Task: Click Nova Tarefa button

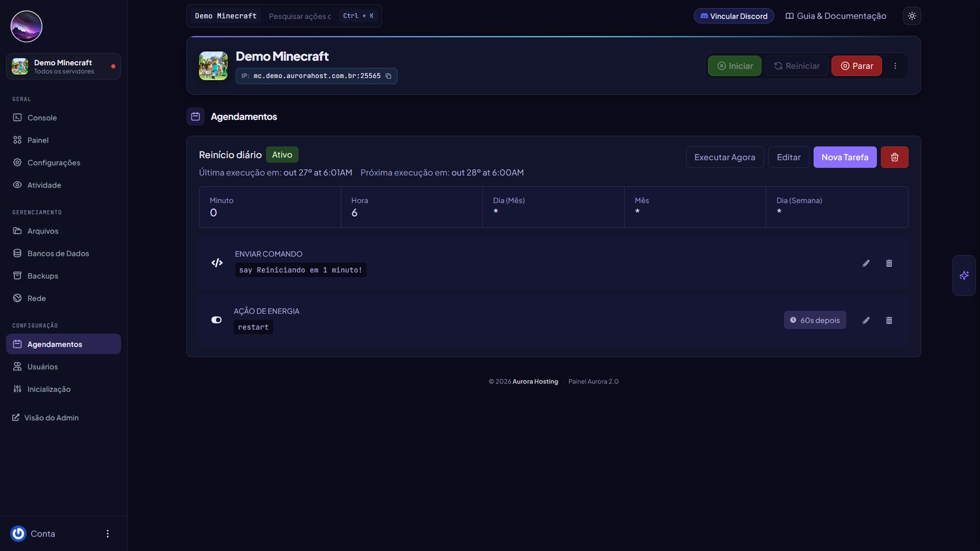Action: 845,157
